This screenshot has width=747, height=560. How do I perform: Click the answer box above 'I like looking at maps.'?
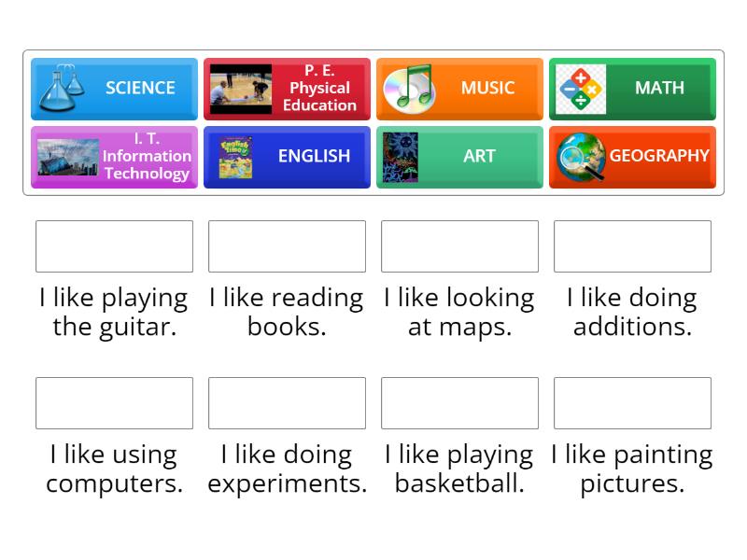click(459, 245)
